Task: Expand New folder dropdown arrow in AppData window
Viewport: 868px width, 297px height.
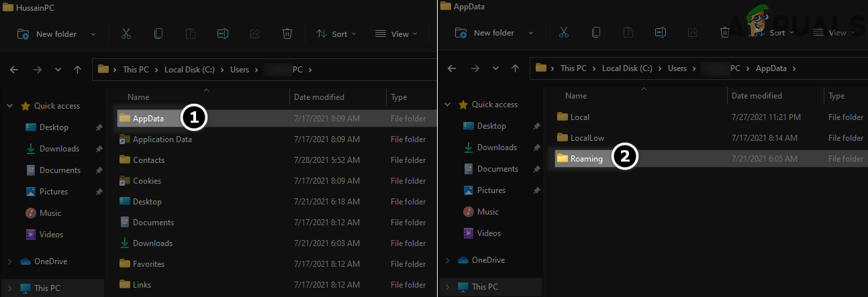Action: click(531, 33)
